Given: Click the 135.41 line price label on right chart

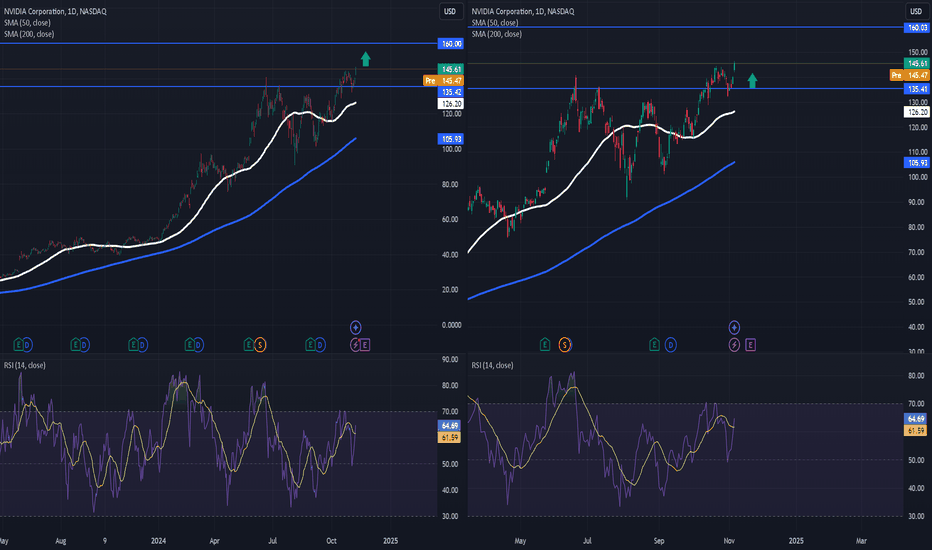Looking at the screenshot, I should [x=917, y=89].
